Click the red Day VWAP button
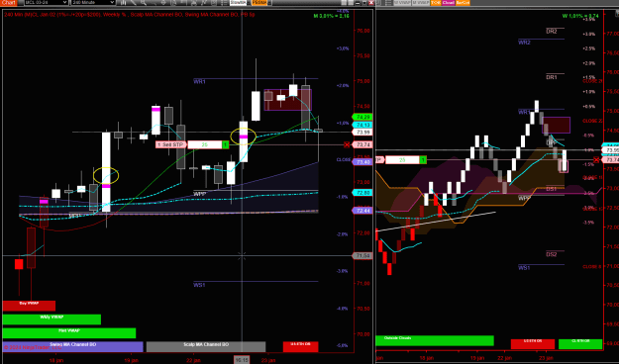619x364 pixels. click(29, 306)
